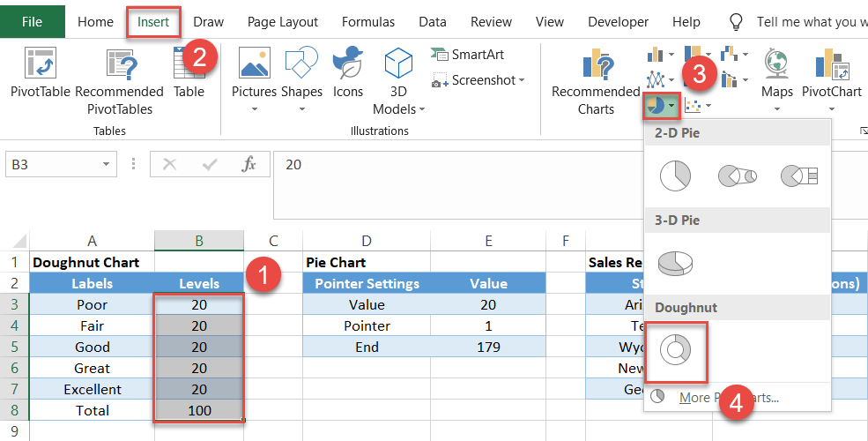Open the Formulas tab
The height and width of the screenshot is (441, 868).
point(368,21)
